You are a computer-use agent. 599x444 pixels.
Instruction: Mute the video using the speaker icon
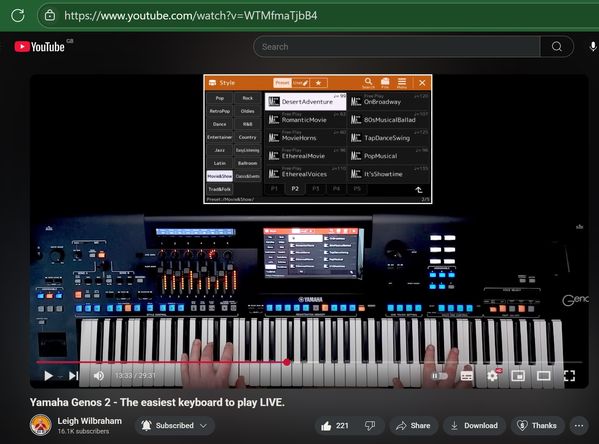(x=99, y=376)
